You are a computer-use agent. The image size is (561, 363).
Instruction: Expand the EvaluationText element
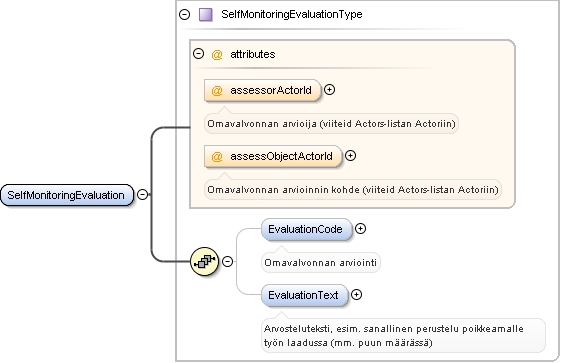click(356, 295)
